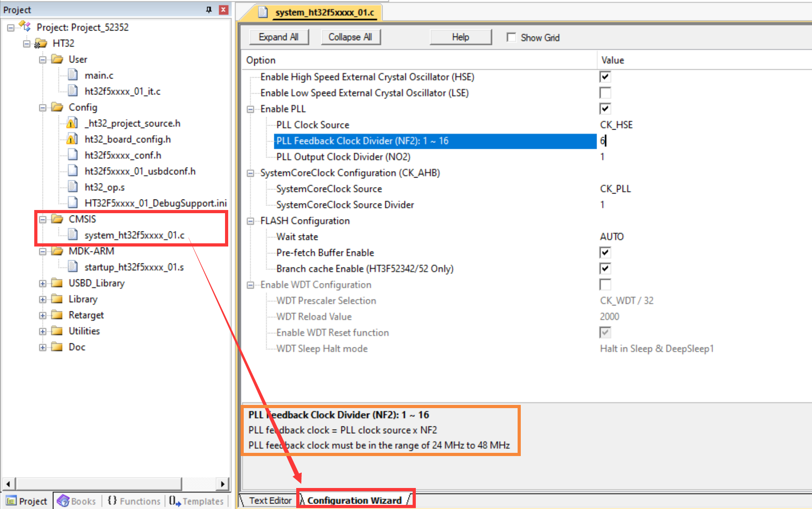This screenshot has width=812, height=509.
Task: Collapse the Enable PLL option group
Action: coord(251,109)
